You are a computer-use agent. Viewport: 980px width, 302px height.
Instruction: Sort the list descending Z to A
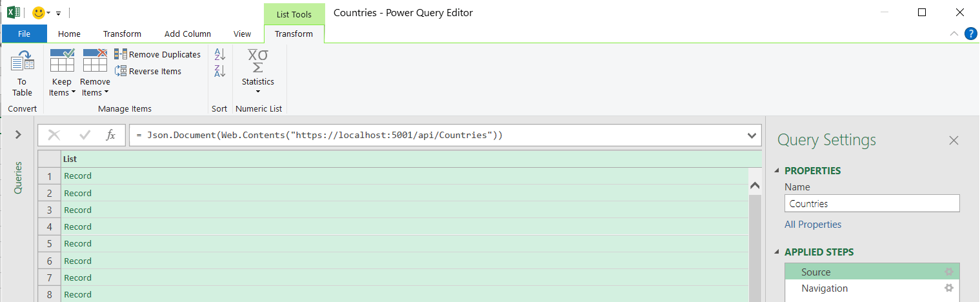tap(219, 71)
